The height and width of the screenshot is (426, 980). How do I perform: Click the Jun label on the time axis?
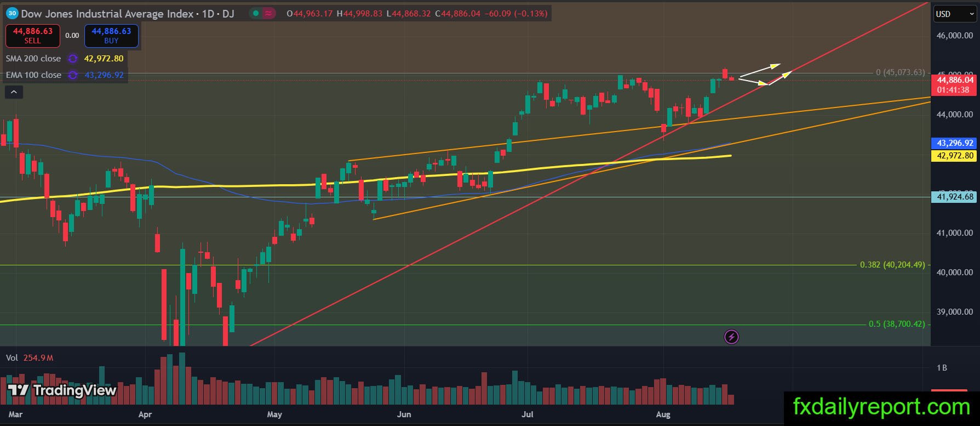click(x=404, y=414)
